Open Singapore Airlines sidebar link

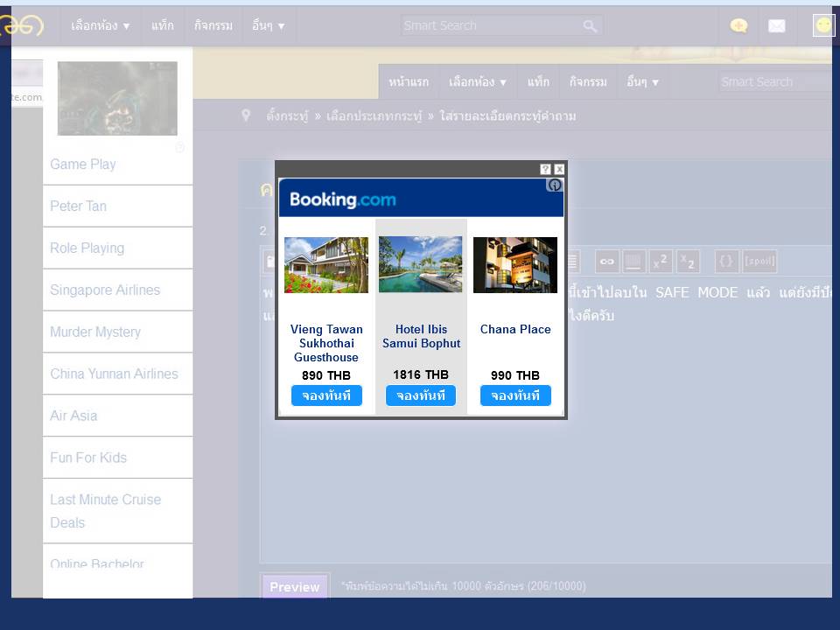(x=105, y=290)
